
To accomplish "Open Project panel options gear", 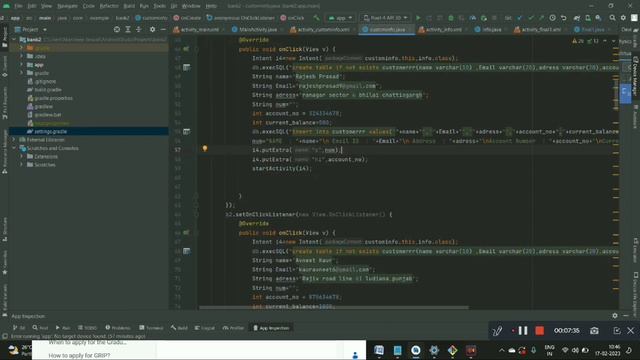I will pos(152,29).
